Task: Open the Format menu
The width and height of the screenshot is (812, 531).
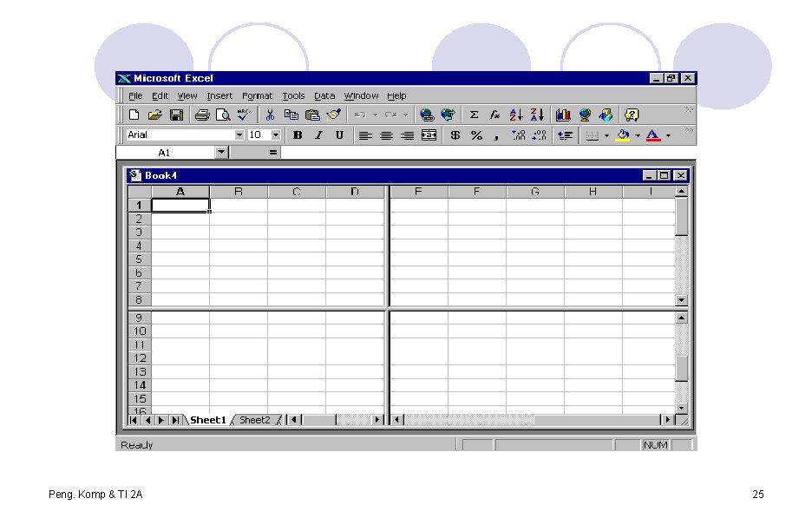Action: pos(257,95)
